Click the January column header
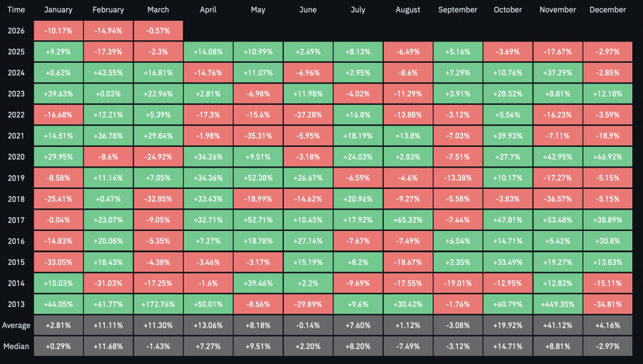Screen dimensions: 643x364 coord(58,10)
